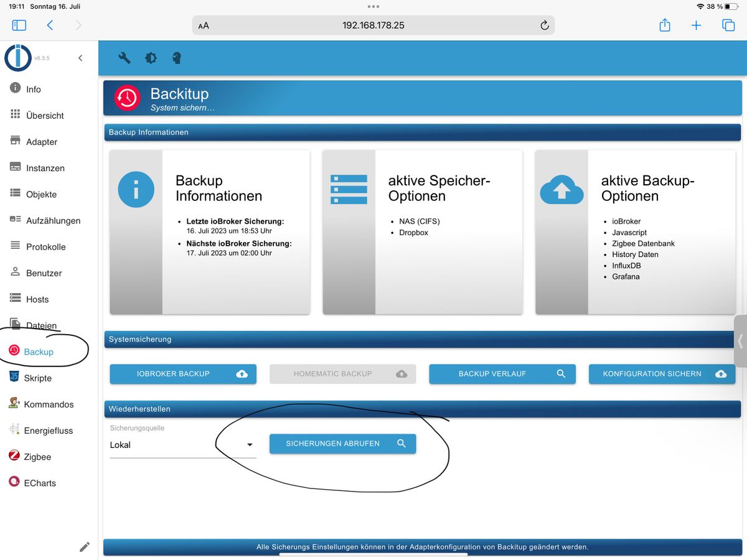Click the Safari forward arrow
The height and width of the screenshot is (560, 747).
click(x=78, y=25)
